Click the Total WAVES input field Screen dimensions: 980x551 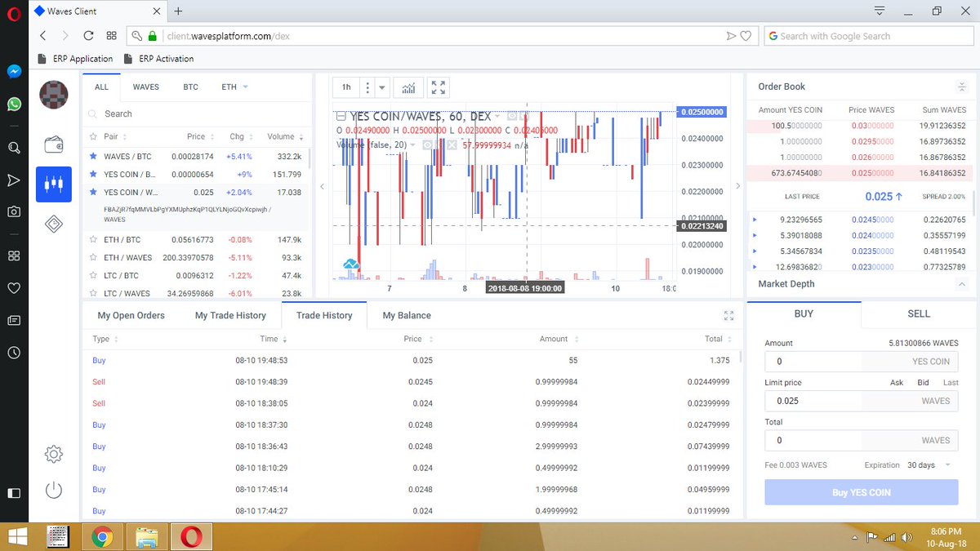[x=861, y=440]
